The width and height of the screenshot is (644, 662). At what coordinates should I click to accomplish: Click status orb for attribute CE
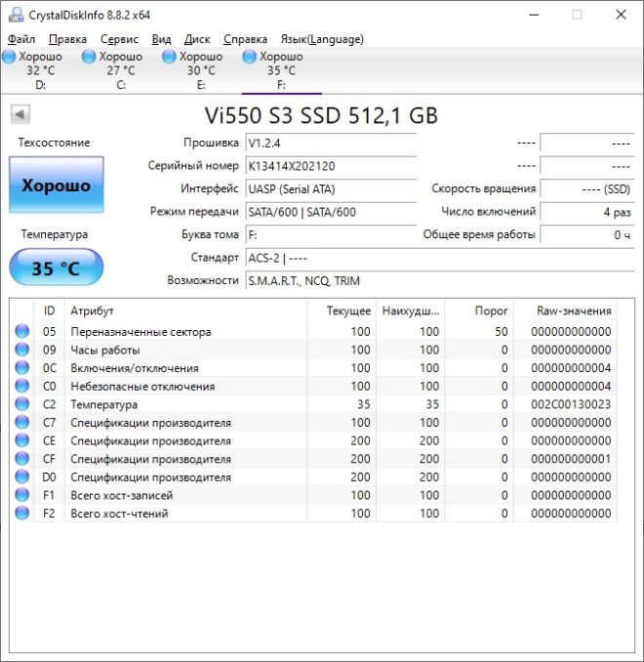click(x=21, y=440)
